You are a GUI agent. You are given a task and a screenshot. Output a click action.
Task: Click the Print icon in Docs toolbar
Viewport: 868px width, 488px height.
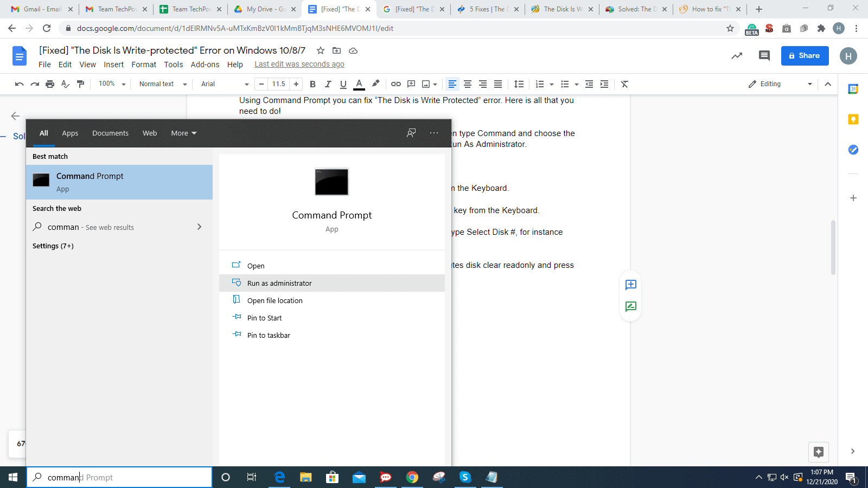[x=50, y=84]
